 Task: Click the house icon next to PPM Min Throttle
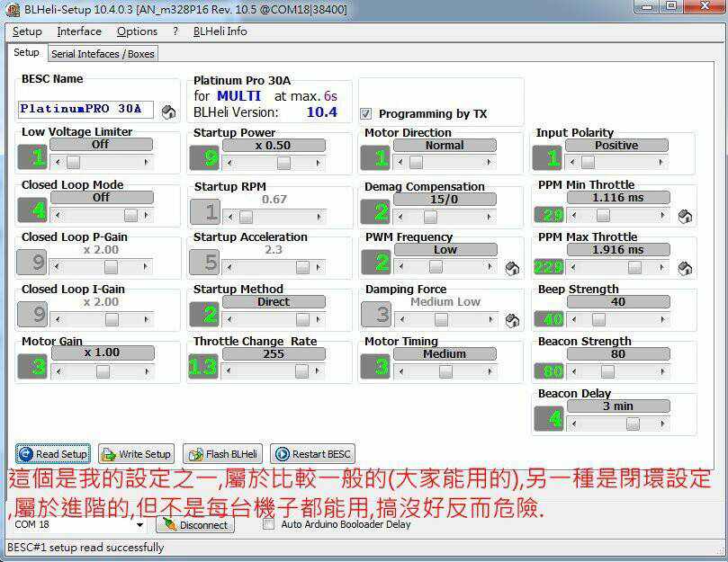pos(684,217)
